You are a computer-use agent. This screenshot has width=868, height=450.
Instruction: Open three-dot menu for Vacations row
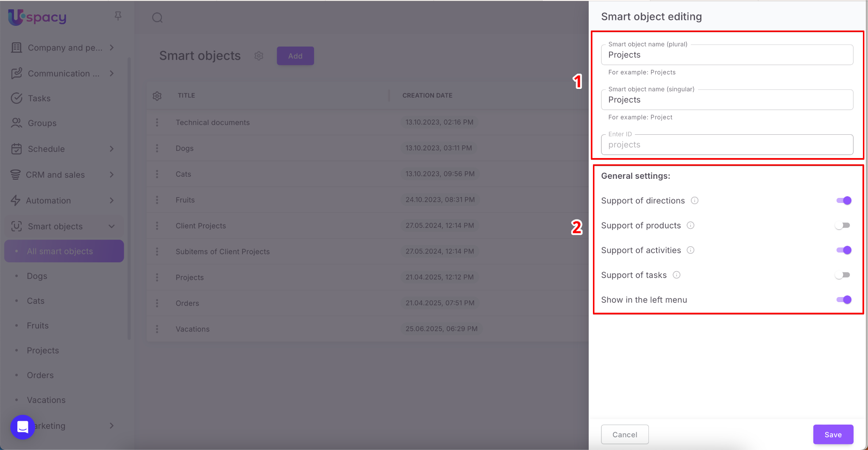(157, 329)
